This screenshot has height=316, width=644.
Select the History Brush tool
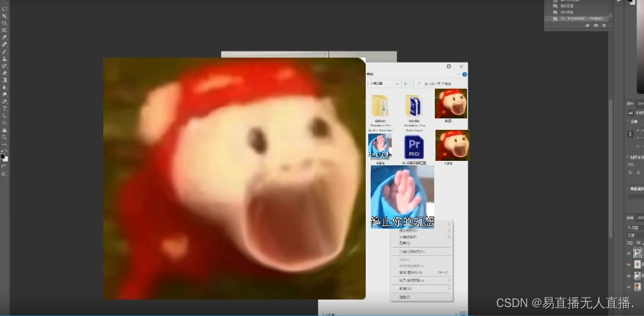coord(4,66)
